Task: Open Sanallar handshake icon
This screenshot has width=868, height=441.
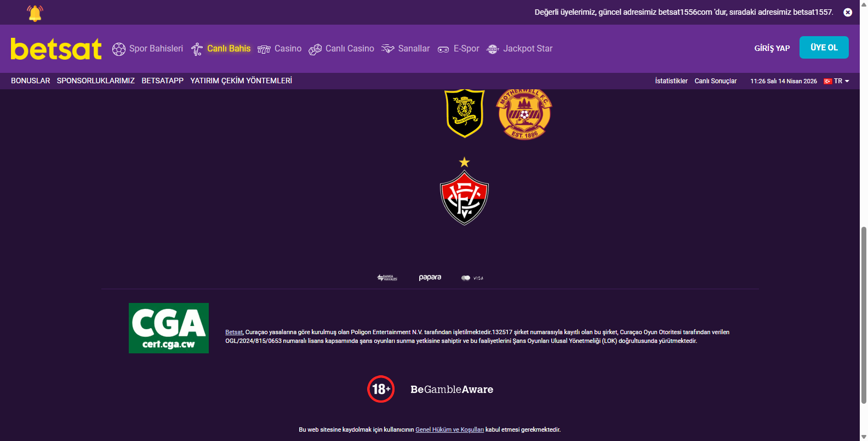Action: point(388,49)
